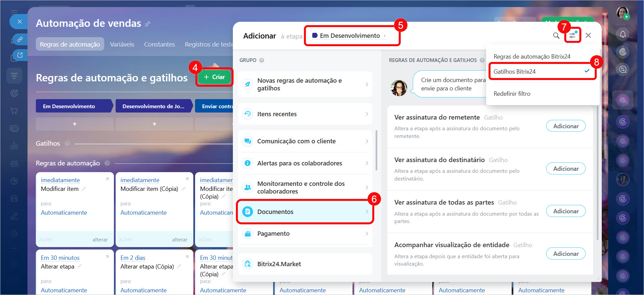Switch to the Variáveis tab
Viewport: 644px width, 295px height.
(122, 44)
